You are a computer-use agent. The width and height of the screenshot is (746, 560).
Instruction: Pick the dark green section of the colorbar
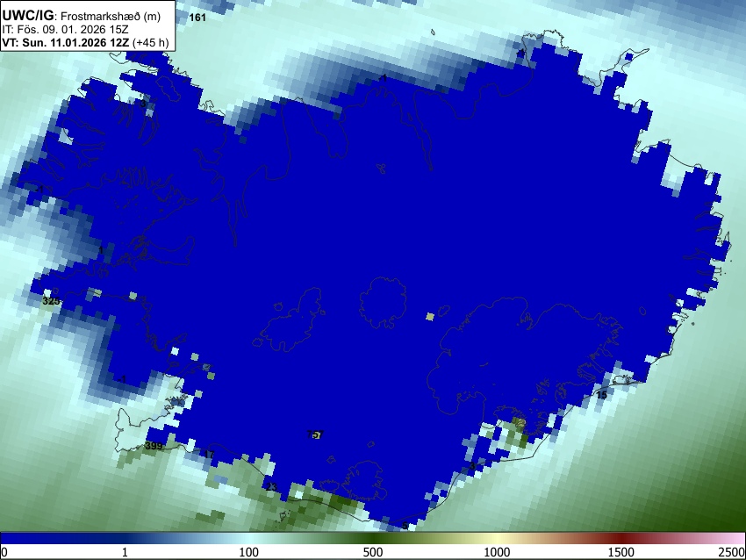point(372,538)
